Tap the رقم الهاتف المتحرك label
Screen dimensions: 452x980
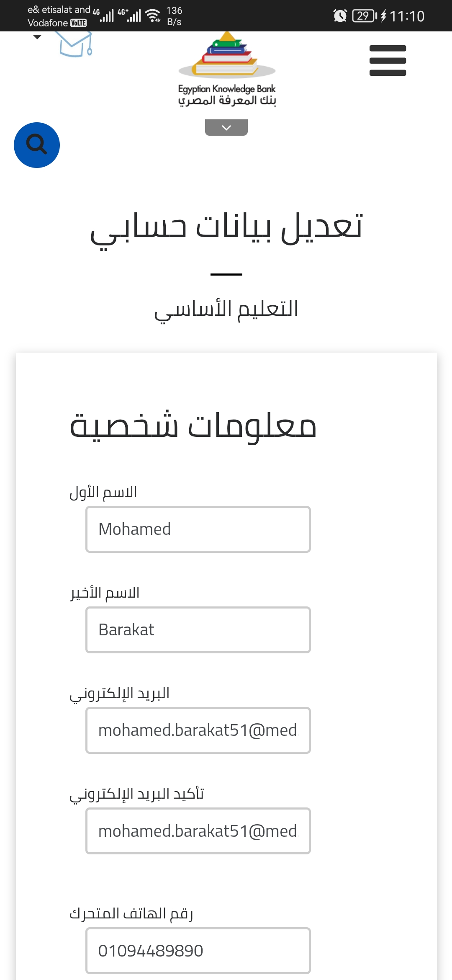(x=131, y=913)
